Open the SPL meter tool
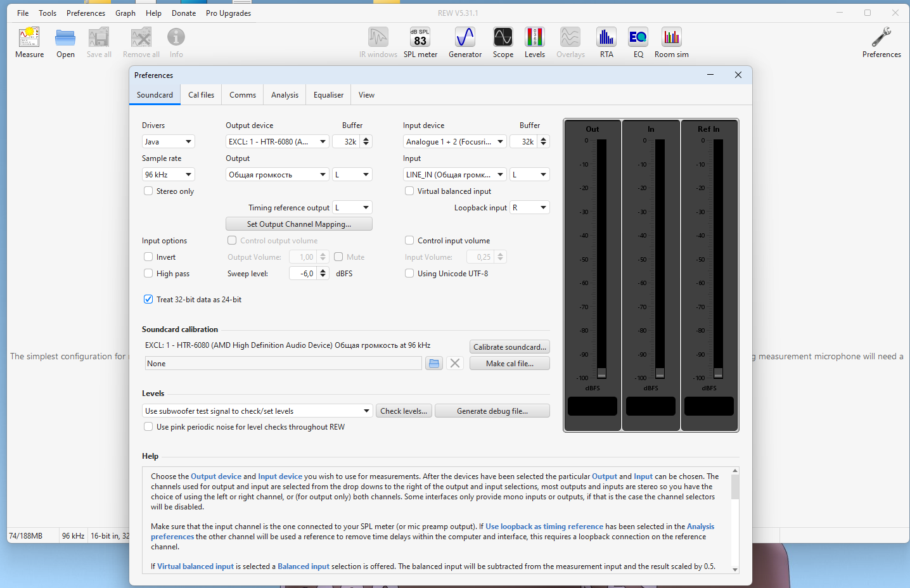910x588 pixels. click(420, 42)
